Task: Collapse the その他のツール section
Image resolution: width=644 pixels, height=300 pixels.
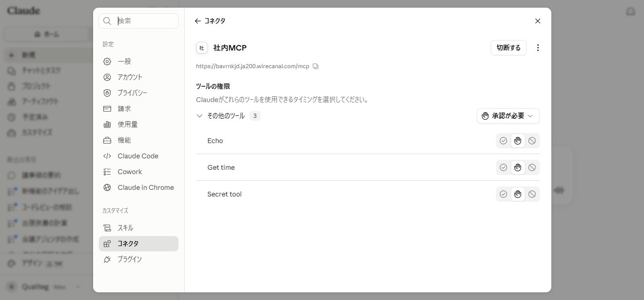Action: click(x=200, y=116)
